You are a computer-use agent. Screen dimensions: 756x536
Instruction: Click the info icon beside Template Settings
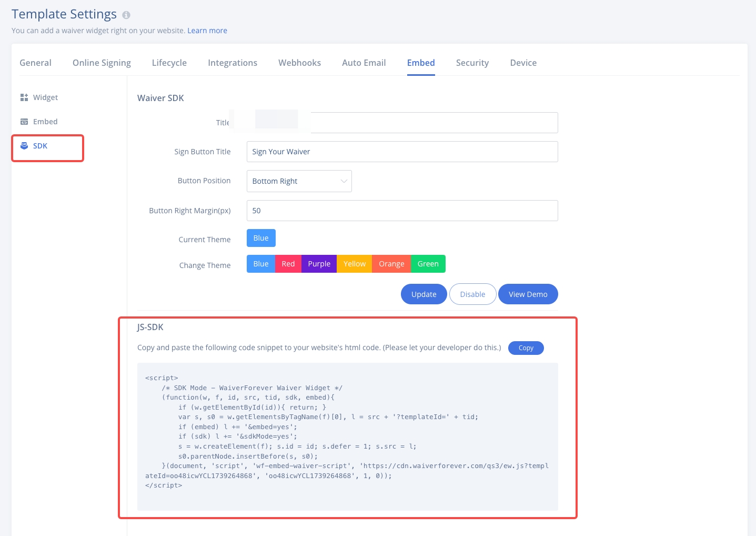pyautogui.click(x=126, y=15)
